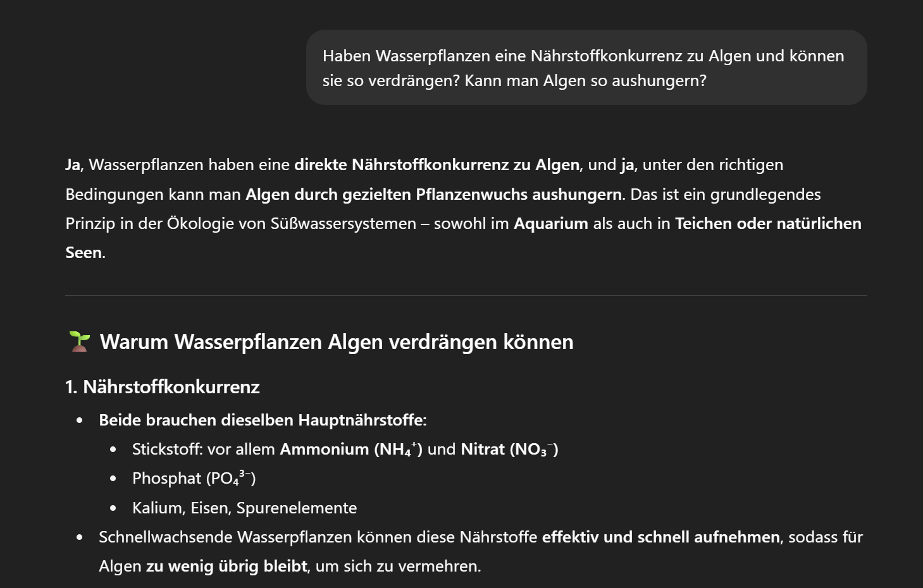The width and height of the screenshot is (923, 588).
Task: Select heading 'Warum Wasserpflanzen Algen verdrängen können'
Action: pos(337,342)
